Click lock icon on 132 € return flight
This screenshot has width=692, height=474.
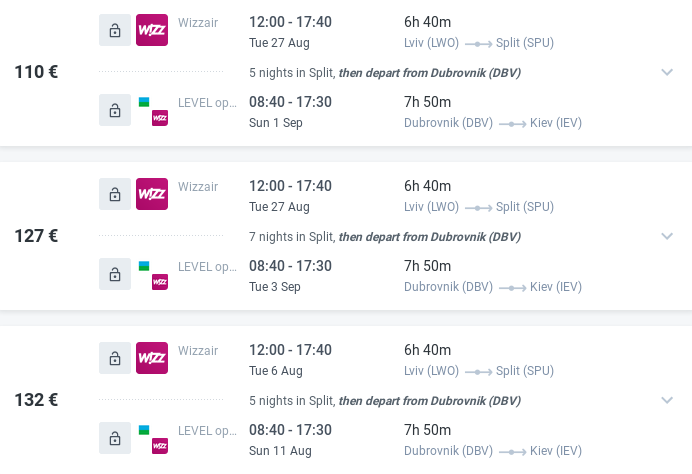click(115, 437)
